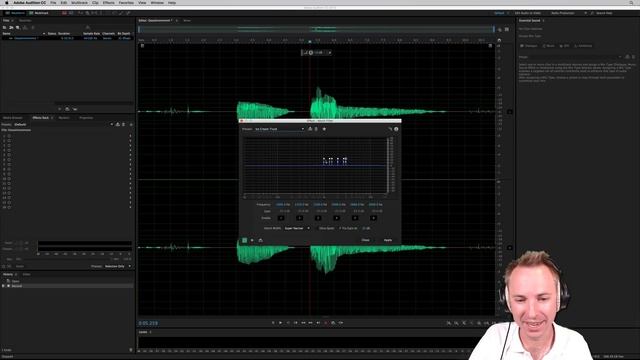Click the Rewind transport button
Screen dimensions: 640x360
click(303, 323)
